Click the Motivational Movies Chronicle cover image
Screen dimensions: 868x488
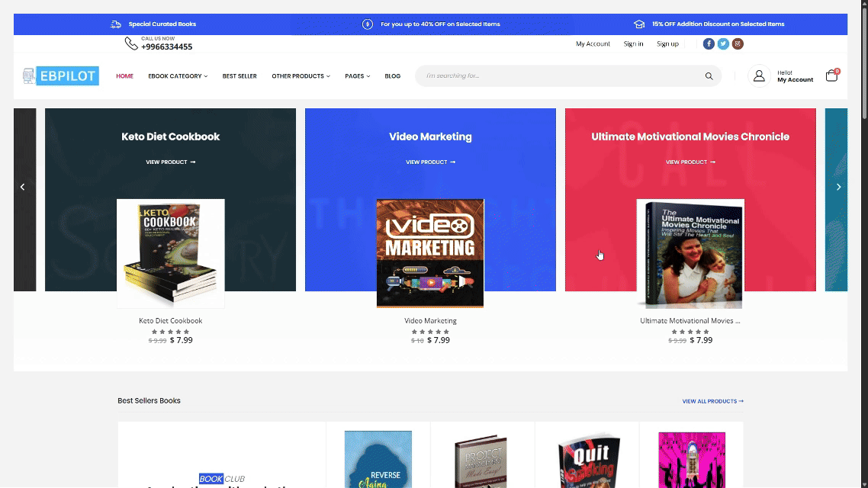coord(690,253)
